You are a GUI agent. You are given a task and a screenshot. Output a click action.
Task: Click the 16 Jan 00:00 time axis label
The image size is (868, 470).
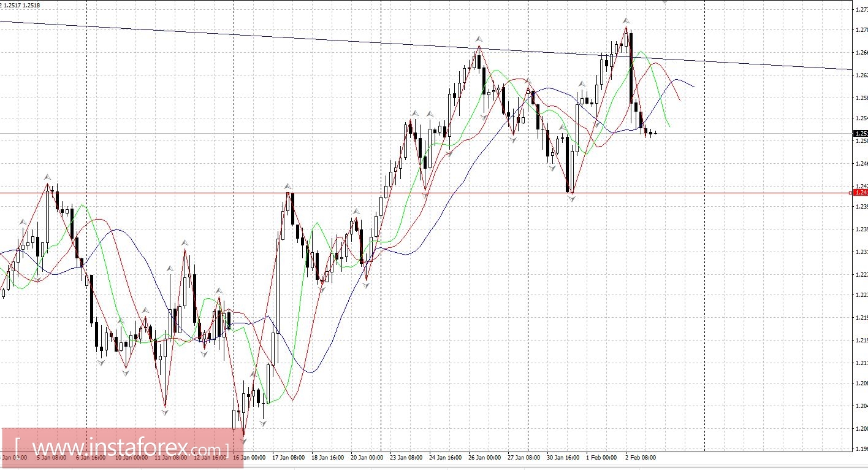click(250, 458)
